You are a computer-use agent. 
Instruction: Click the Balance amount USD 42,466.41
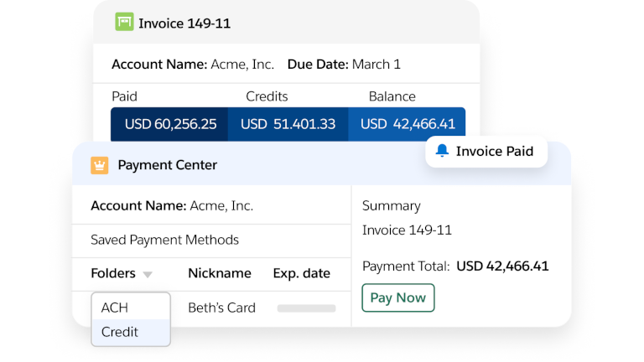click(408, 124)
